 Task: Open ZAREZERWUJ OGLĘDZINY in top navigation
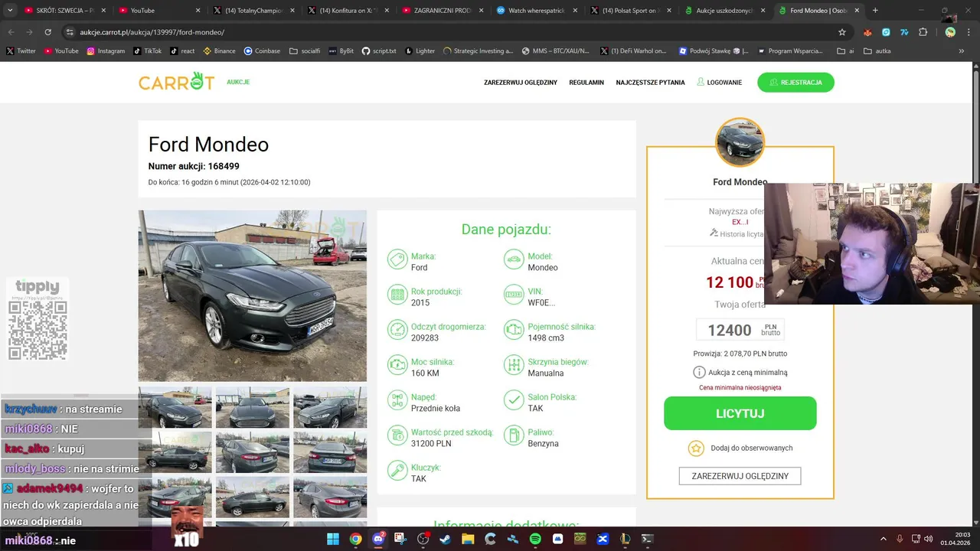(521, 83)
